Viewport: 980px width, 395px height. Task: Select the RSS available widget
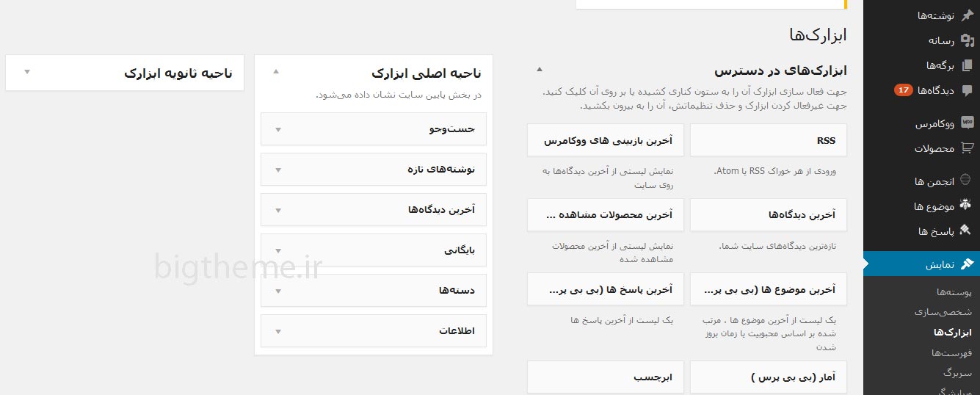pos(768,140)
